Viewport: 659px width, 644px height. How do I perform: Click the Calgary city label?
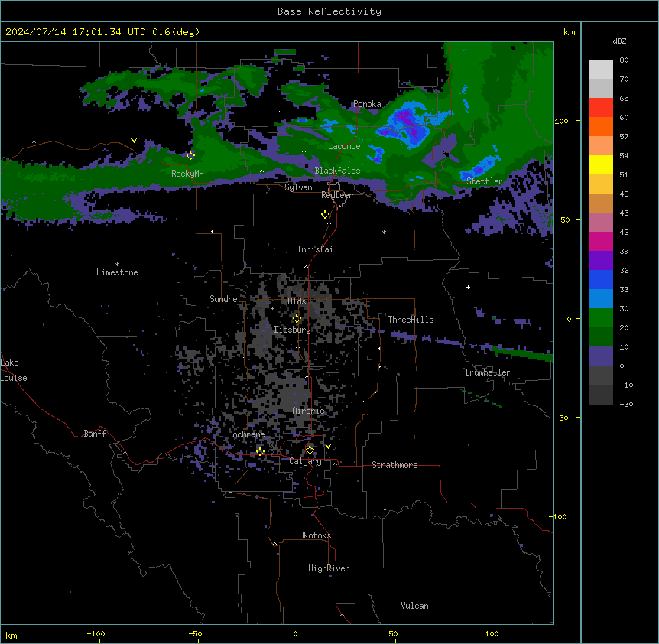306,461
